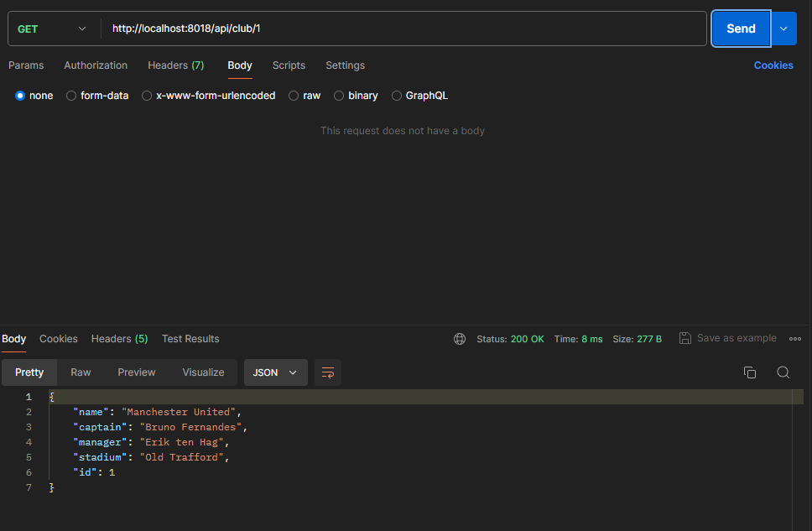Select the raw body radio button
The height and width of the screenshot is (531, 812).
click(294, 96)
